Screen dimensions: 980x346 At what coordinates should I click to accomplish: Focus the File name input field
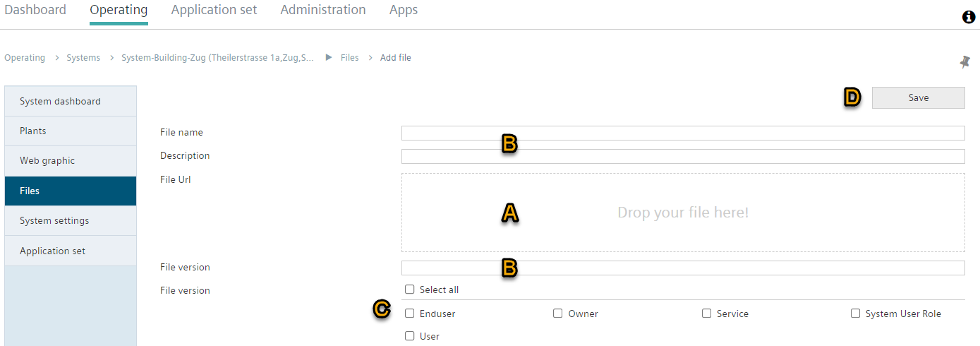[683, 133]
